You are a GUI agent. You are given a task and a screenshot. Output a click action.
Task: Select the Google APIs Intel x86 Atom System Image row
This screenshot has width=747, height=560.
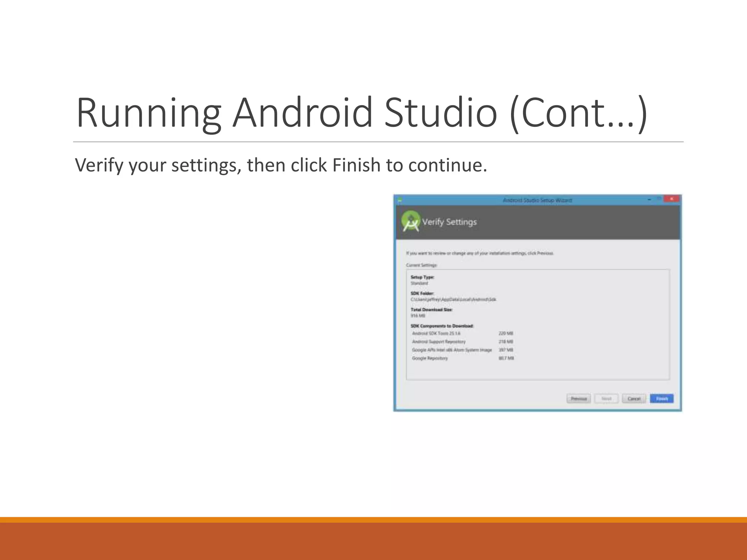tap(462, 350)
